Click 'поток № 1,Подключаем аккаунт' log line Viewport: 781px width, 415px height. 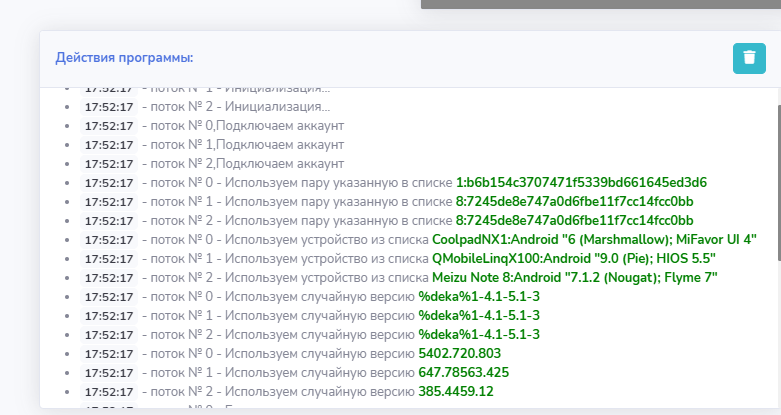242,144
